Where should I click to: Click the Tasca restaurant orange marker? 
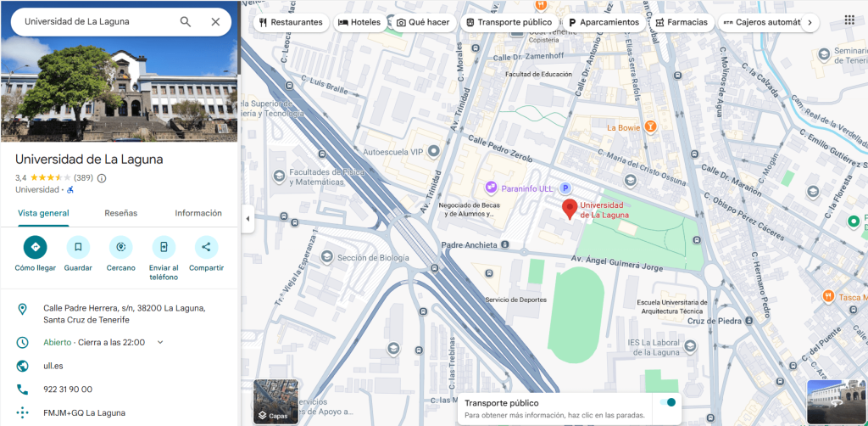(828, 296)
